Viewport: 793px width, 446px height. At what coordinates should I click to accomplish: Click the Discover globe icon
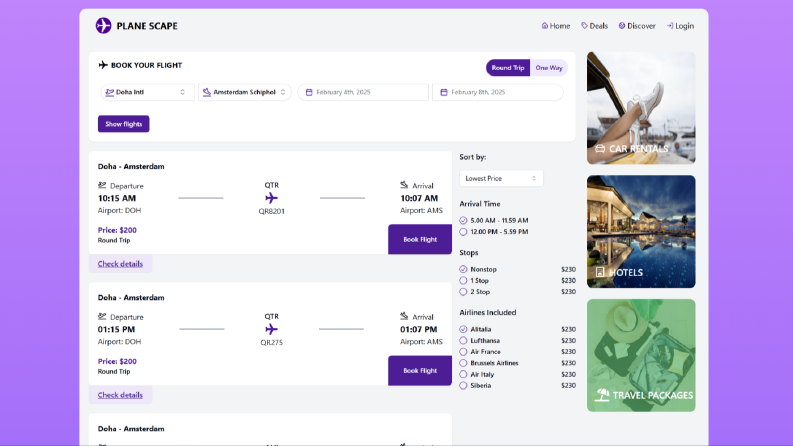pos(622,25)
